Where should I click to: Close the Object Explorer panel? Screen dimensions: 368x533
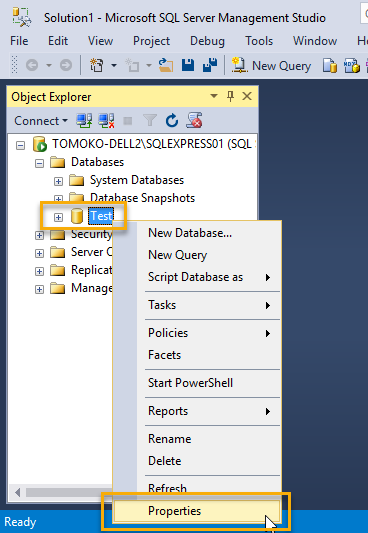coord(247,96)
